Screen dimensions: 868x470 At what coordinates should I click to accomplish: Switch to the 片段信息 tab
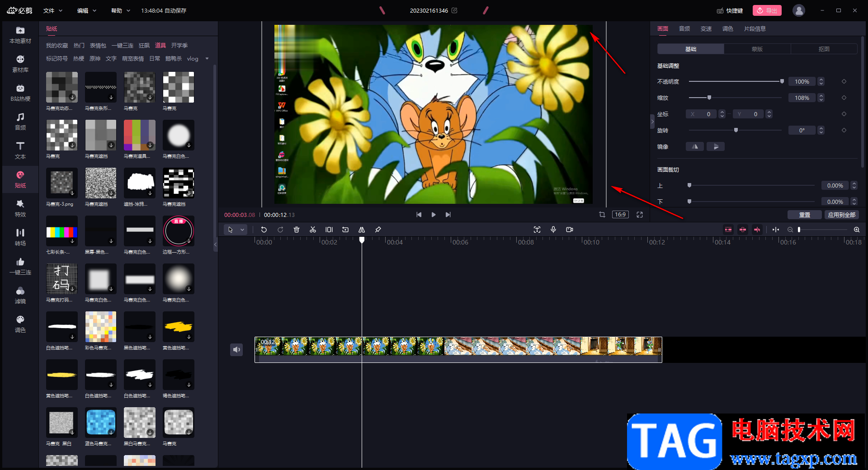coord(755,28)
